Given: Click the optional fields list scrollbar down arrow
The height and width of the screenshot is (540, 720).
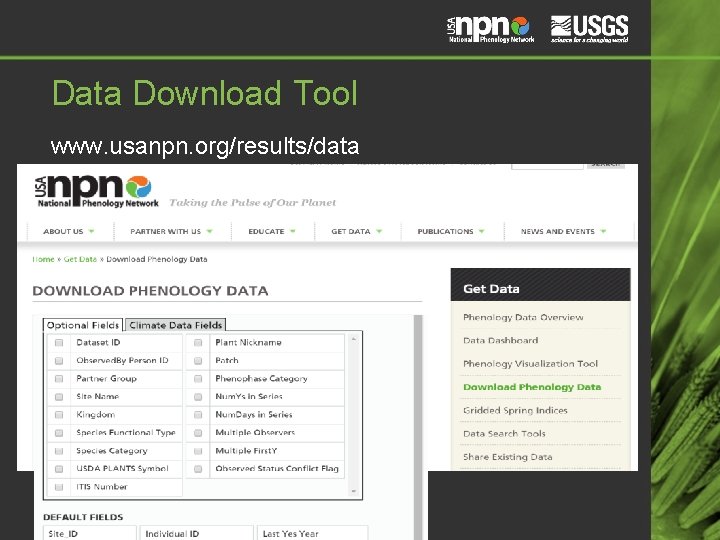Looking at the screenshot, I should [354, 491].
